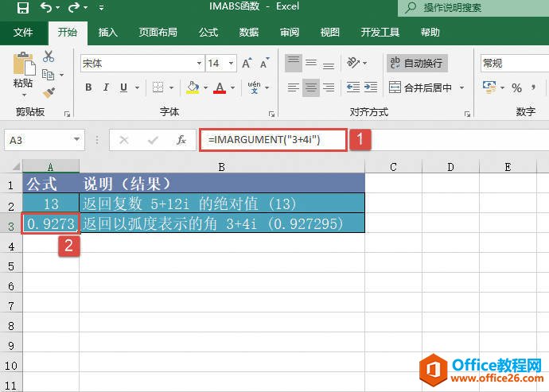Click the Format Painter brush icon
549x392 pixels.
[49, 92]
